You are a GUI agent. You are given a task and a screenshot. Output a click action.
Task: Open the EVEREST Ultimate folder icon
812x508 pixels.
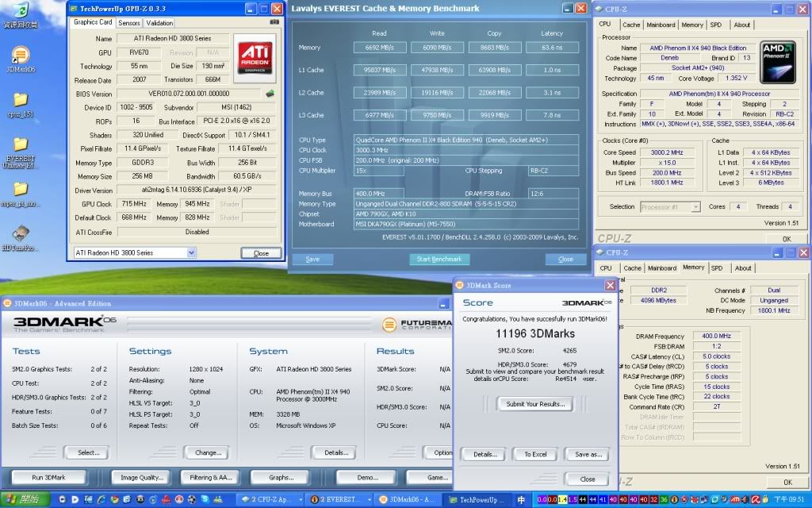pos(20,153)
